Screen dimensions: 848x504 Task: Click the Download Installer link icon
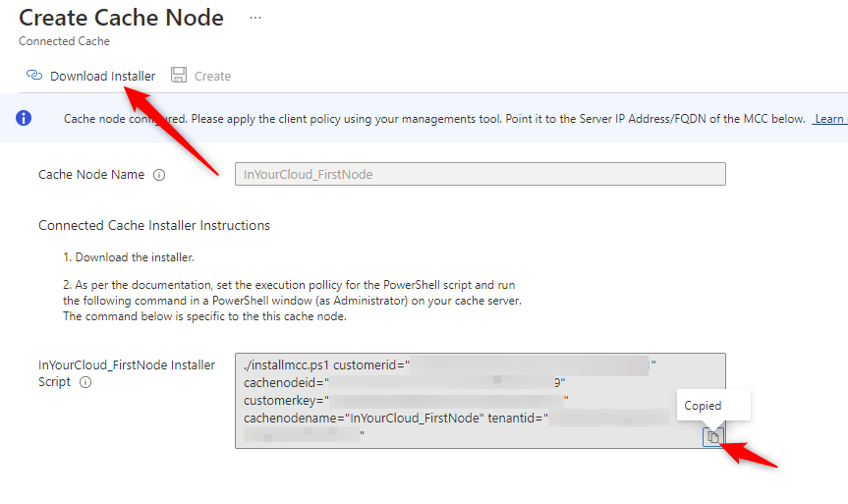coord(34,76)
